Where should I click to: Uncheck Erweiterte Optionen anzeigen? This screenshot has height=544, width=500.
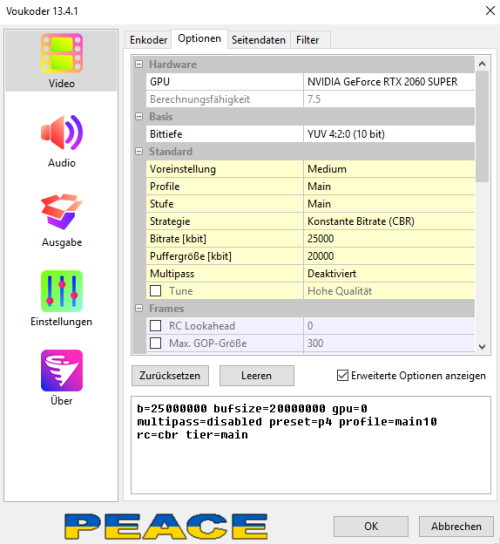342,375
